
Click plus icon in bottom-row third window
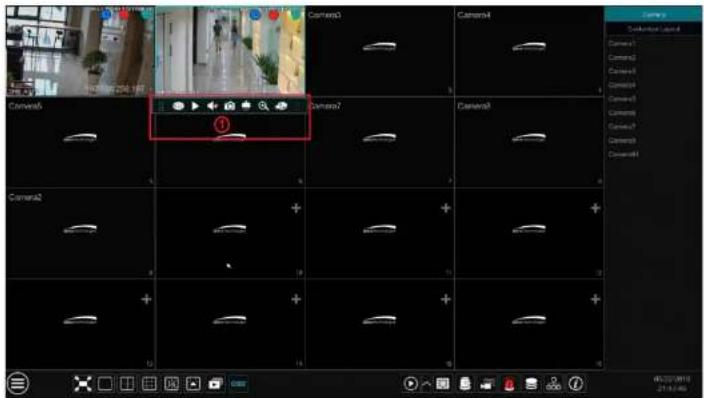pyautogui.click(x=445, y=299)
